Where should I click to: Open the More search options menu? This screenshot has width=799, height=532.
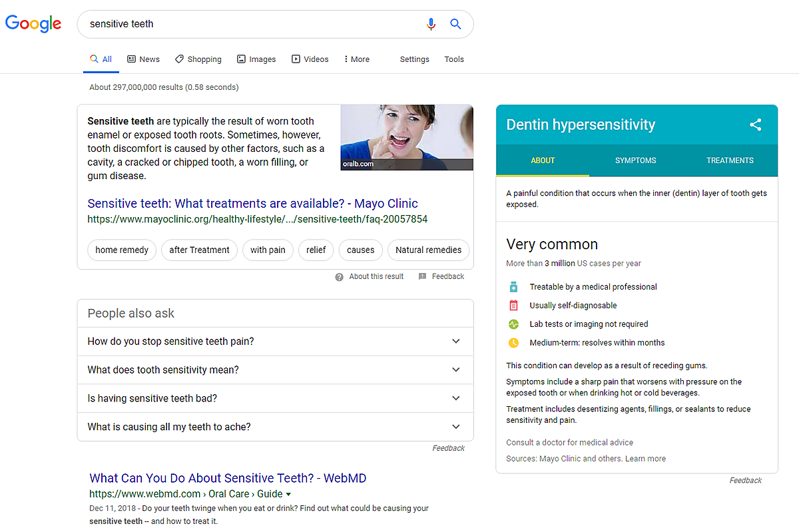(x=357, y=59)
